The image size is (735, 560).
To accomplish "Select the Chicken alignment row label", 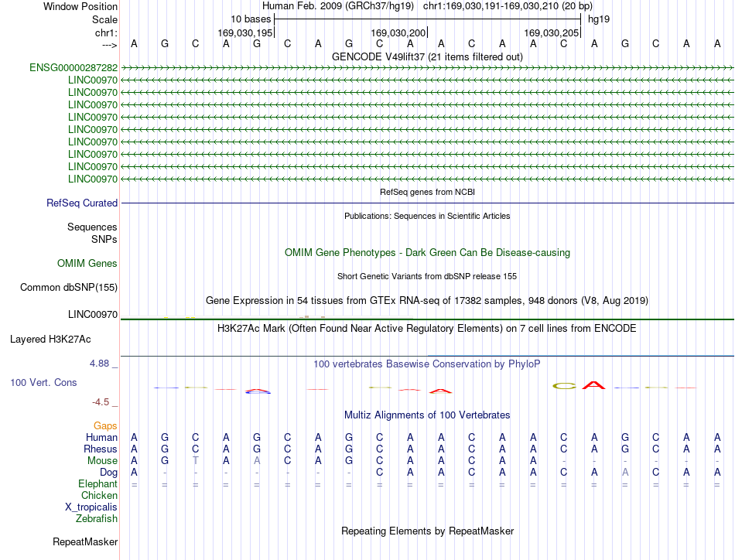I will tap(99, 495).
